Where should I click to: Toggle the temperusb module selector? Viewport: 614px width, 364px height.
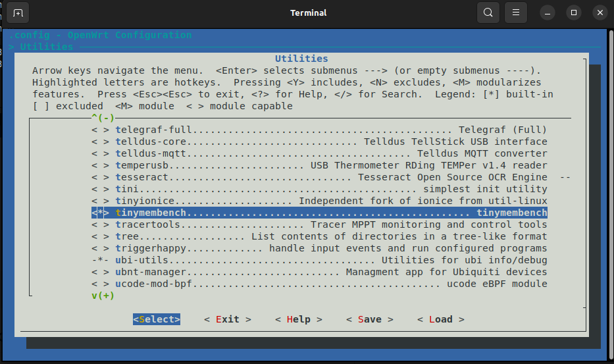100,165
